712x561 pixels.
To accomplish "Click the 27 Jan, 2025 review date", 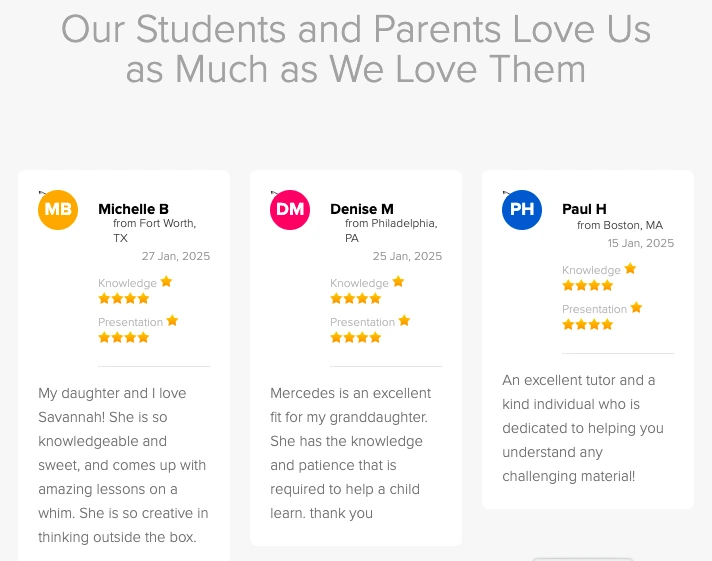I will click(176, 256).
